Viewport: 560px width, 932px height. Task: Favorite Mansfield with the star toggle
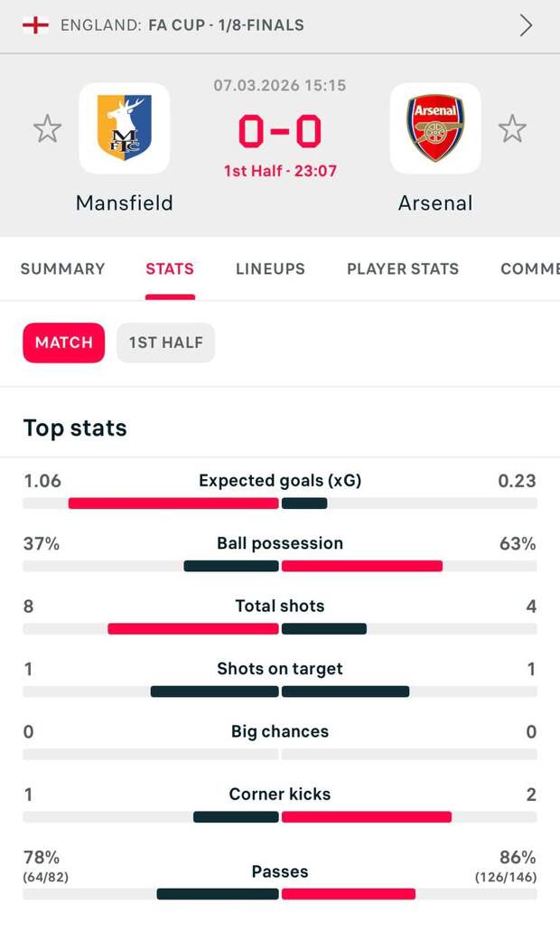(47, 129)
